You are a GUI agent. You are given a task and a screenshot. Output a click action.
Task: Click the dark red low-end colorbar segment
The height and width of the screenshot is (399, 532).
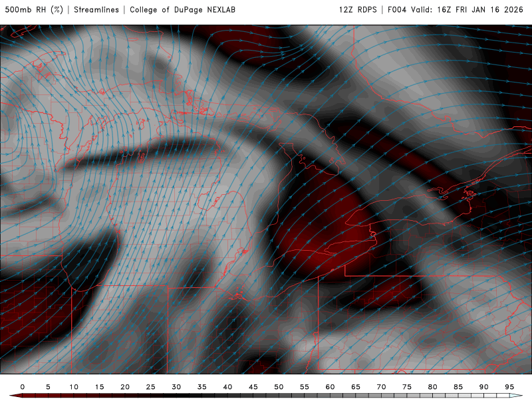click(29, 396)
